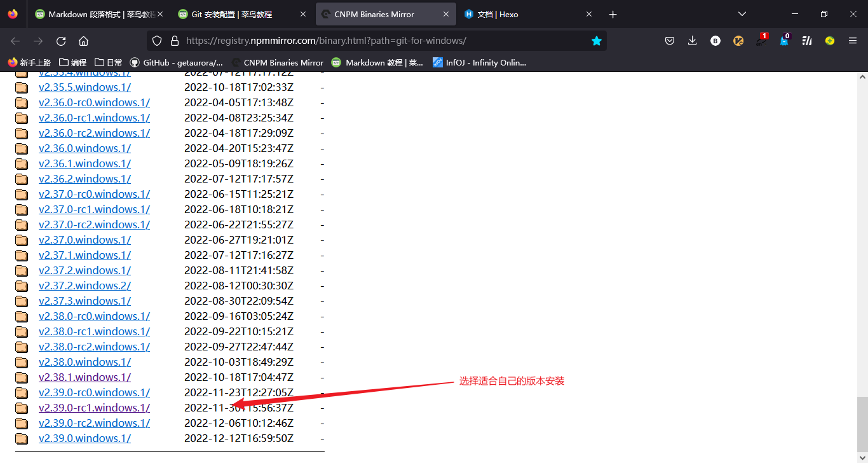Open v2.38.0.windows.1/ folder link
Image resolution: width=868 pixels, height=463 pixels.
click(85, 362)
